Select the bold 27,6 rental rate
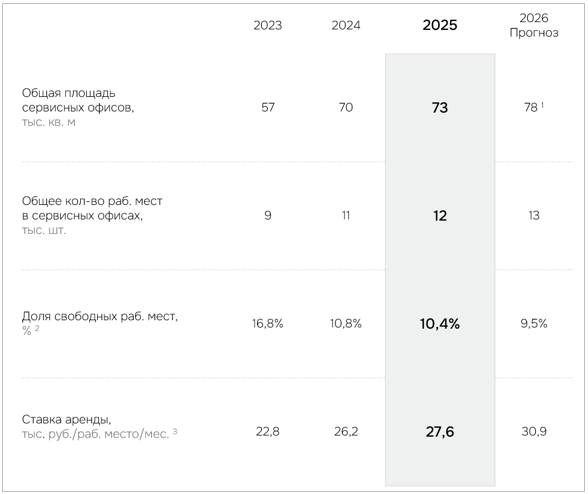 pyautogui.click(x=440, y=432)
